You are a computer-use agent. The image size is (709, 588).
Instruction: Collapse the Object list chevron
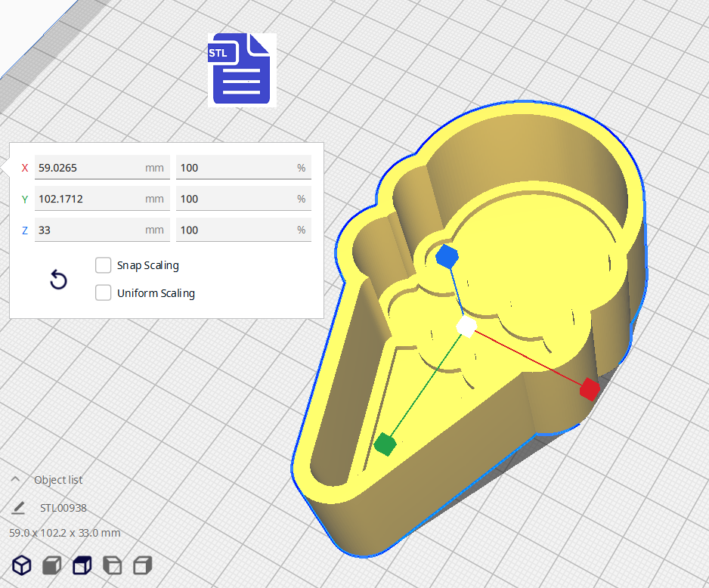pos(15,480)
